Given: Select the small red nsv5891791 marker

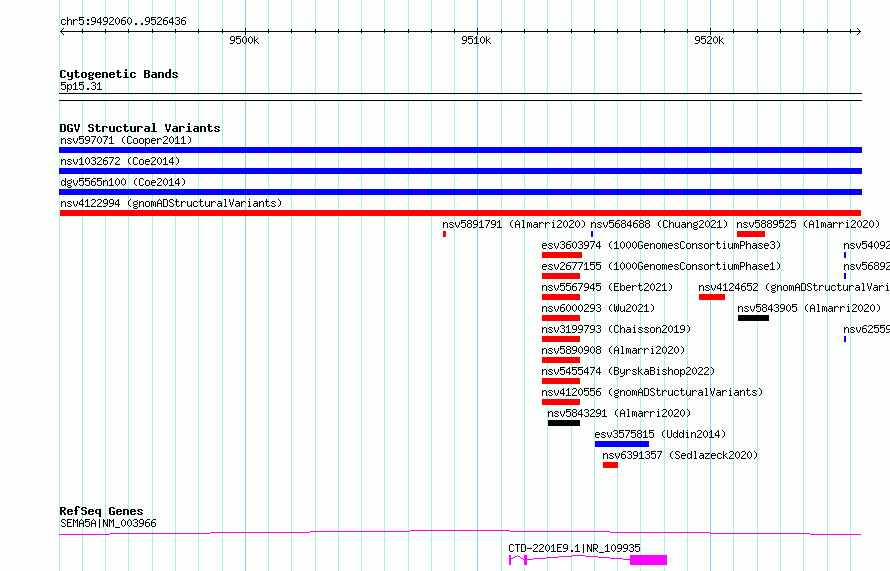Looking at the screenshot, I should (444, 234).
